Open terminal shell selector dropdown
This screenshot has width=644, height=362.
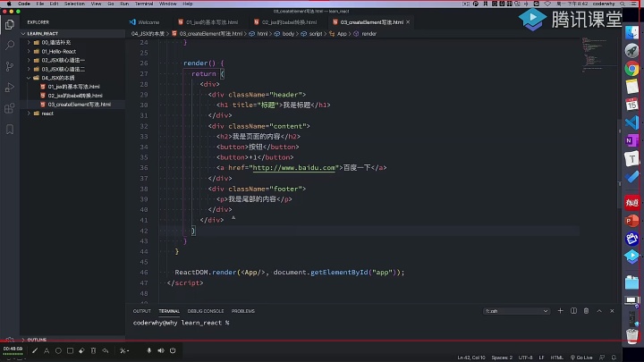516,311
